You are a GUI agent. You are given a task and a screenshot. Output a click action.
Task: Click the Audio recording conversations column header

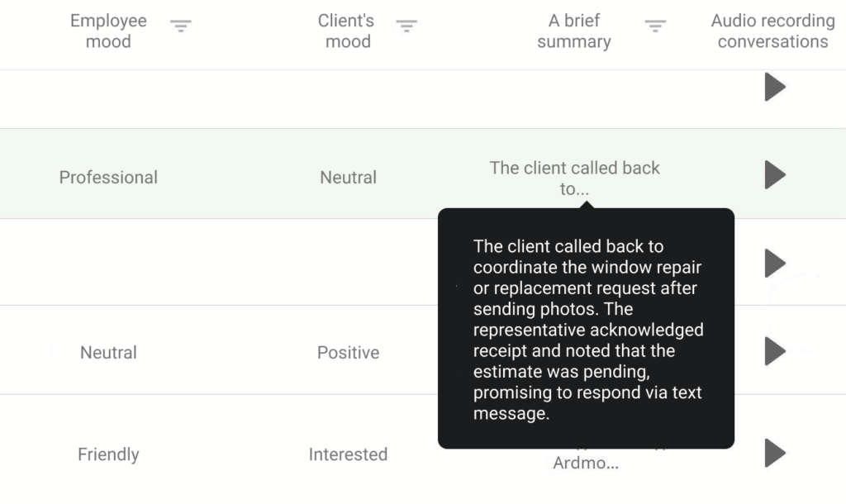coord(772,31)
